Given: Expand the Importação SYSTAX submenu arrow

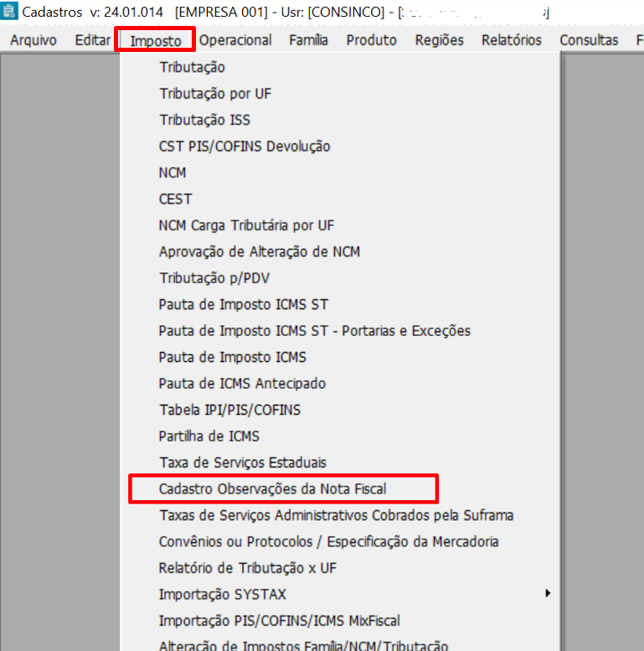Looking at the screenshot, I should coord(548,593).
